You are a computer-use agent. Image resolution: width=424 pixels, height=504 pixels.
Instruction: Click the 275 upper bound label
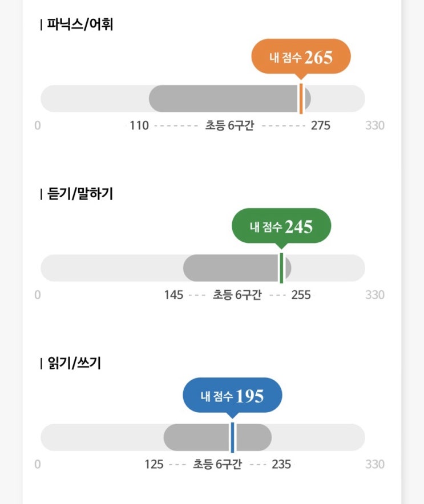click(320, 125)
